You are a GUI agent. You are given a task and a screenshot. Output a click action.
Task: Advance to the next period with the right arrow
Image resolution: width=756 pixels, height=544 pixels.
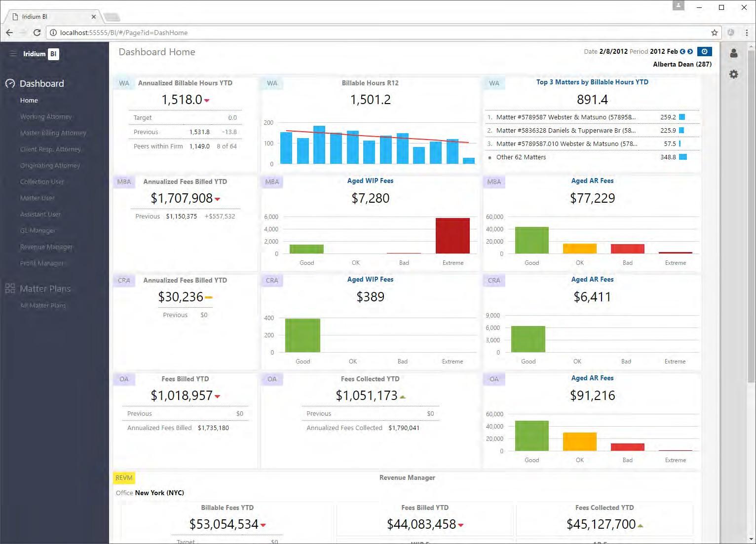pos(690,51)
